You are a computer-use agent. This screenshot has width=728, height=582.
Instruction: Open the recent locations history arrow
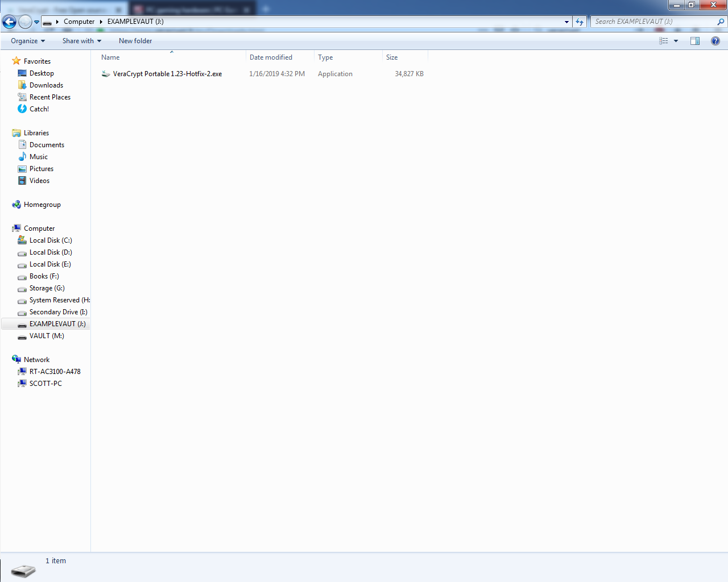[36, 22]
